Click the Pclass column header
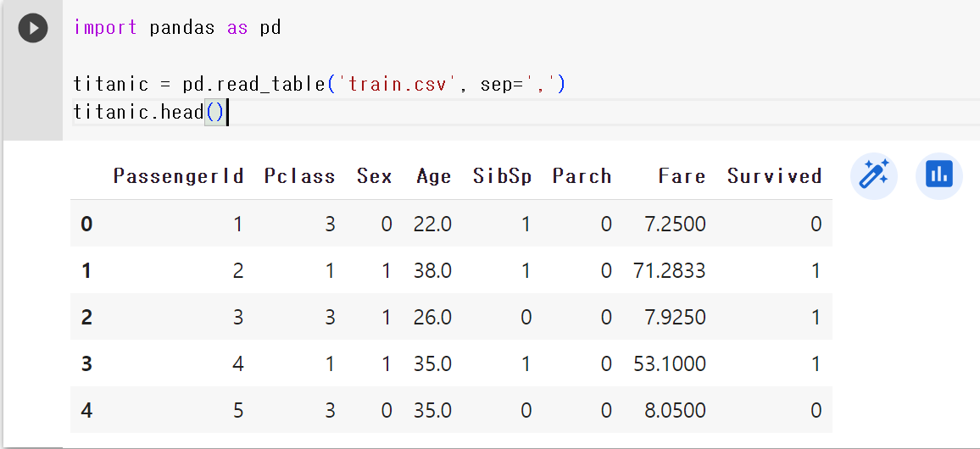This screenshot has height=449, width=980. point(299,176)
